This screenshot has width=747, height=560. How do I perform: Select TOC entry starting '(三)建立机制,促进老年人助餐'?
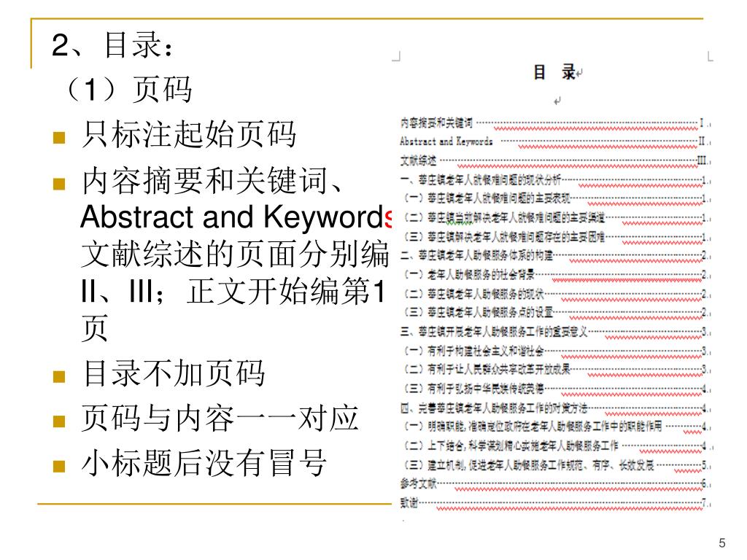[x=529, y=465]
